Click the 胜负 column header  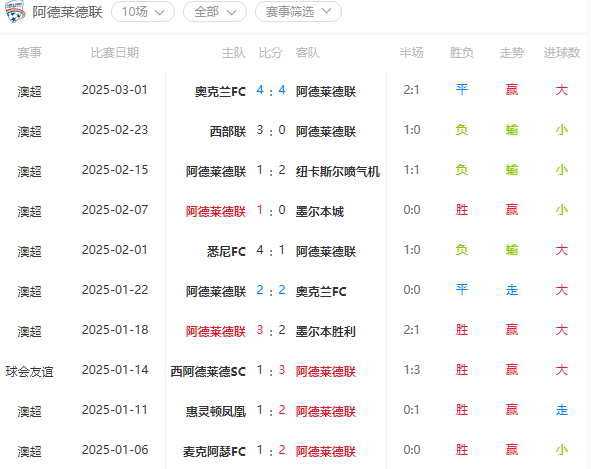pyautogui.click(x=461, y=53)
